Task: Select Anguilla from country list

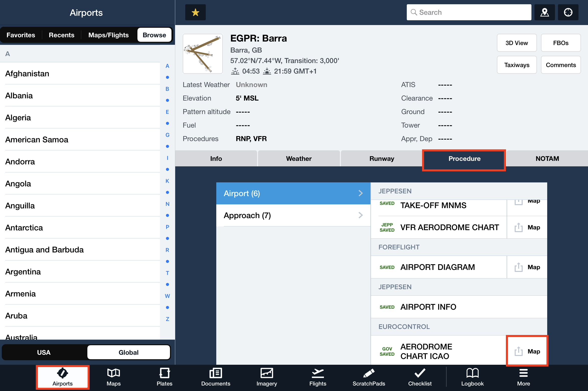Action: pyautogui.click(x=80, y=206)
